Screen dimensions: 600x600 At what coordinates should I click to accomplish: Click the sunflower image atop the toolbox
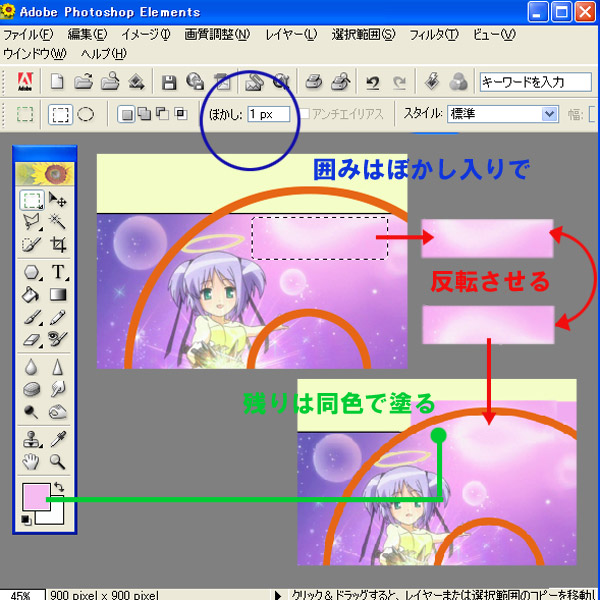(x=45, y=174)
